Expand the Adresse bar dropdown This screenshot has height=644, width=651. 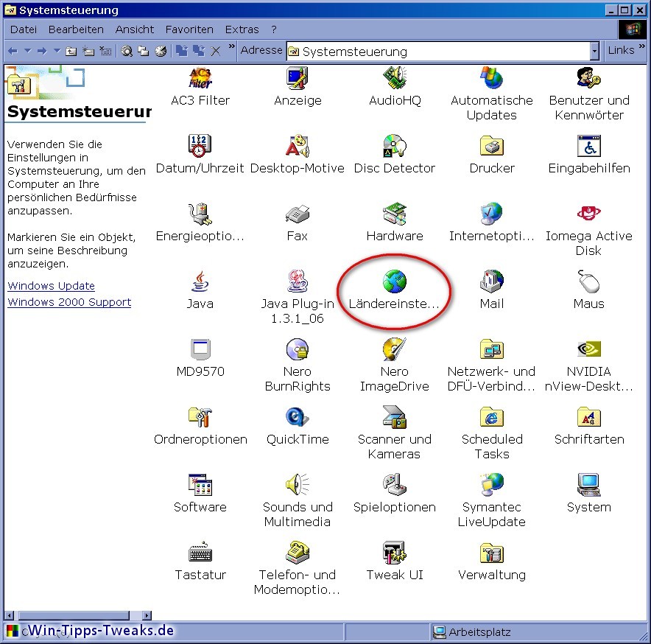pyautogui.click(x=594, y=51)
